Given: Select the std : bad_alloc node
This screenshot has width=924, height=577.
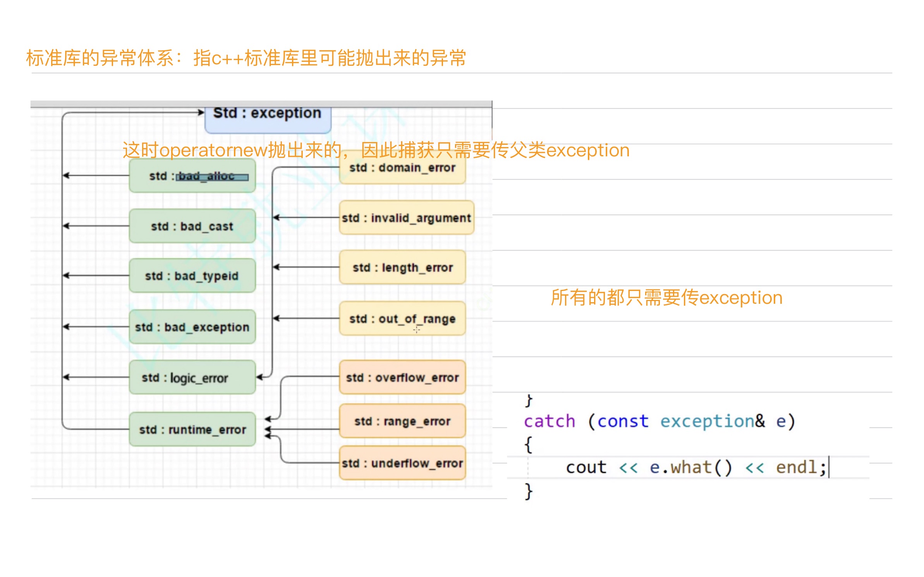Looking at the screenshot, I should coord(192,176).
